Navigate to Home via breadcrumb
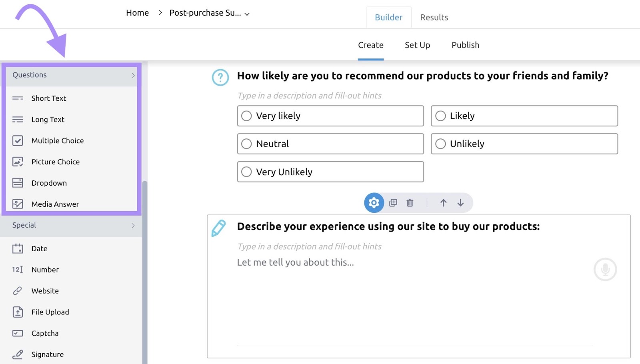This screenshot has width=640, height=364. [x=137, y=12]
